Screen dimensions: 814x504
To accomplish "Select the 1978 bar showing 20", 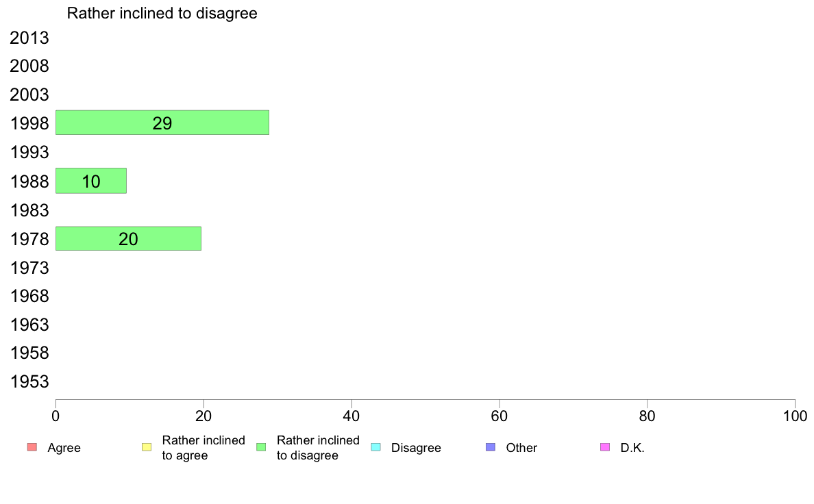I will pyautogui.click(x=128, y=239).
